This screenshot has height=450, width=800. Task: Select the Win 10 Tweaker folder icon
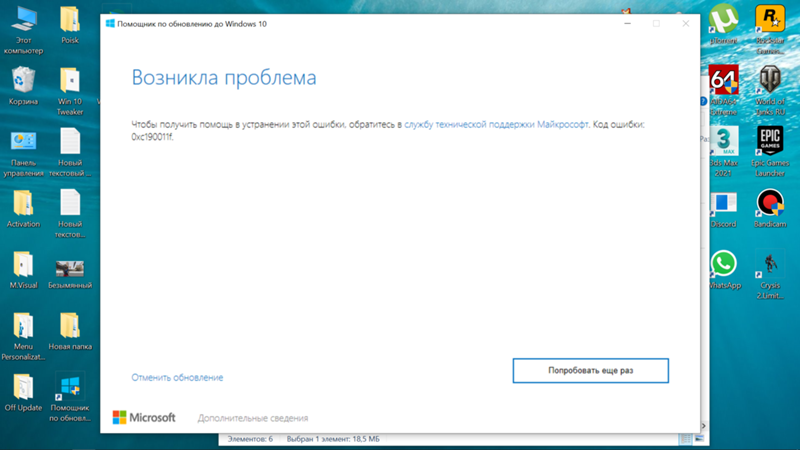pyautogui.click(x=70, y=91)
